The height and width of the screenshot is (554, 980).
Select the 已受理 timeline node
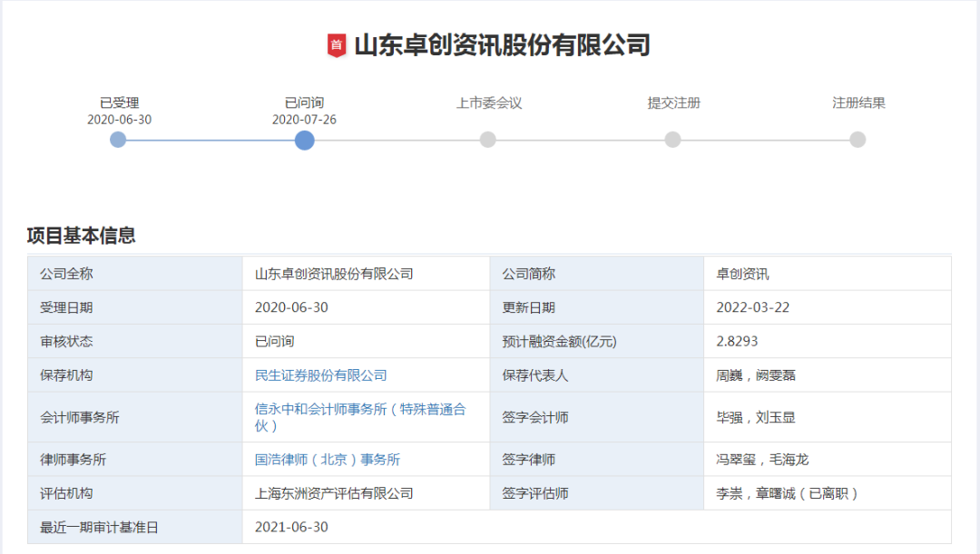click(x=118, y=140)
